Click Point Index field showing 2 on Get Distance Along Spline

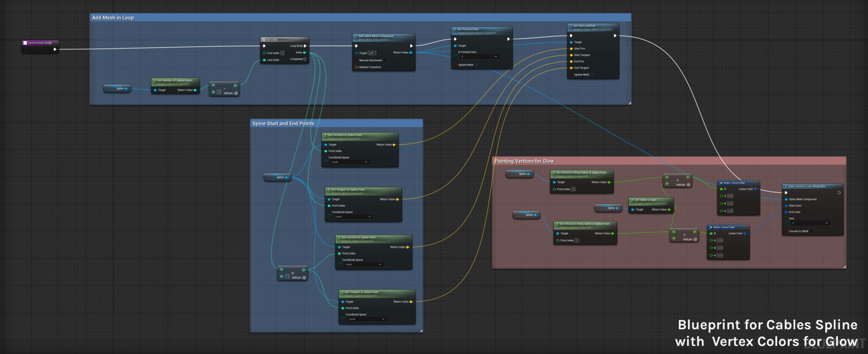tap(576, 240)
